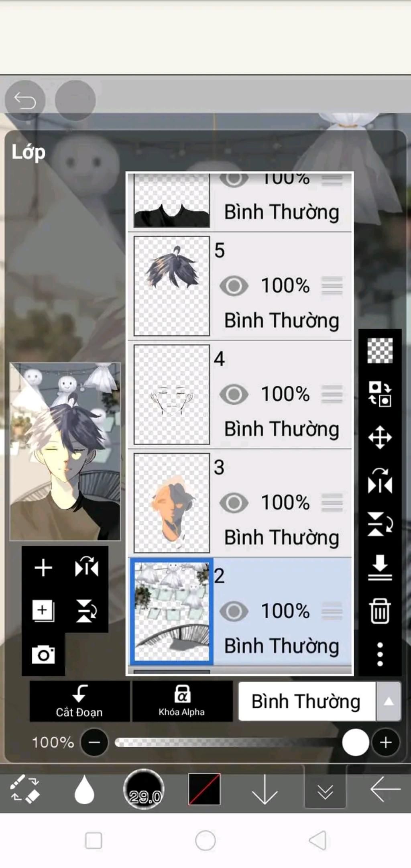Toggle visibility of layer 3
Screen dimensions: 411x868
pos(234,503)
